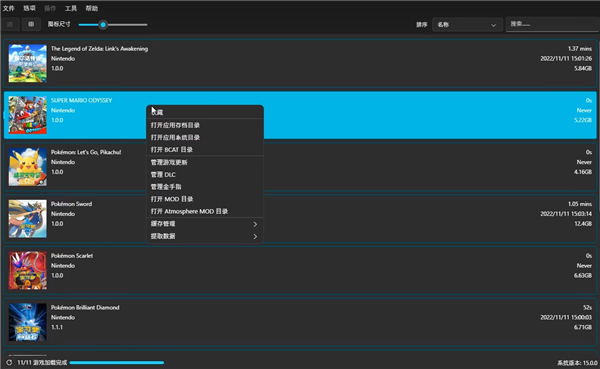Select the Pokémon Let's Go Pikachu cover
This screenshot has height=369, width=600.
pos(28,167)
